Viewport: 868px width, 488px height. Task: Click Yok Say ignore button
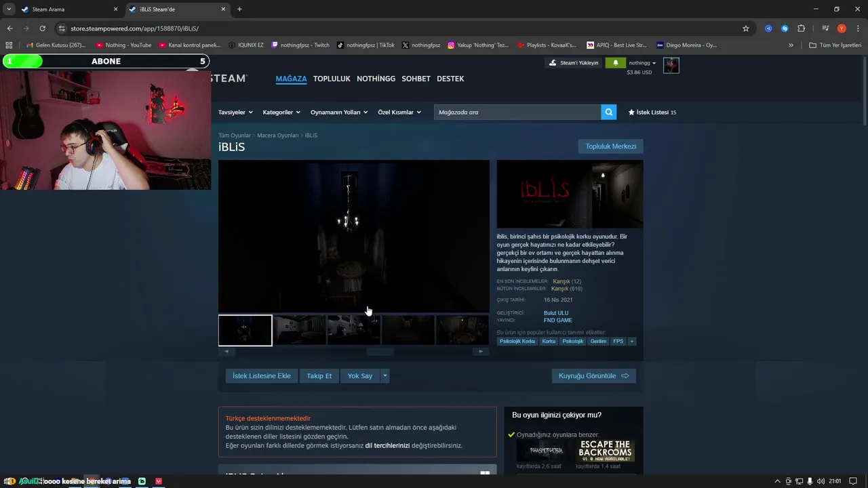coord(360,376)
